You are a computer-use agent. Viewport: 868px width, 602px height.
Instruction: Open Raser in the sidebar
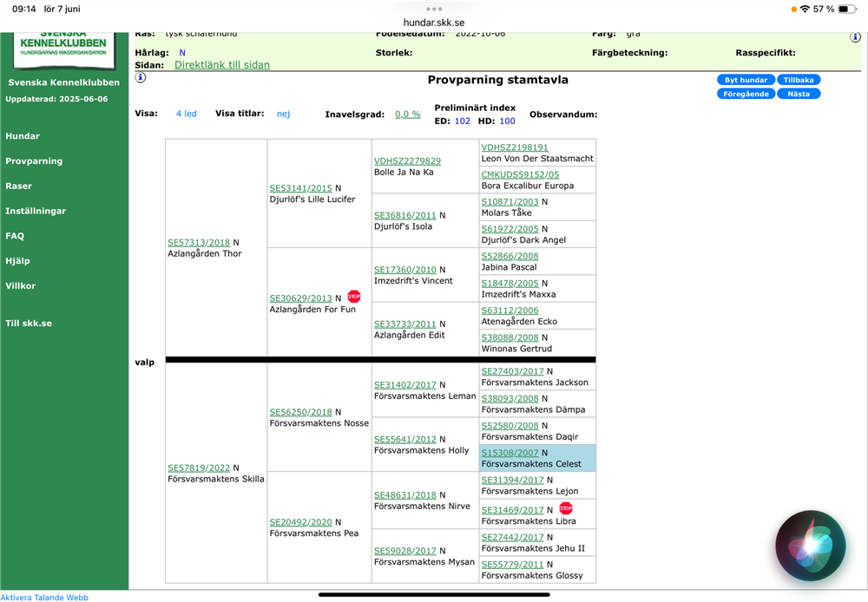pyautogui.click(x=19, y=186)
